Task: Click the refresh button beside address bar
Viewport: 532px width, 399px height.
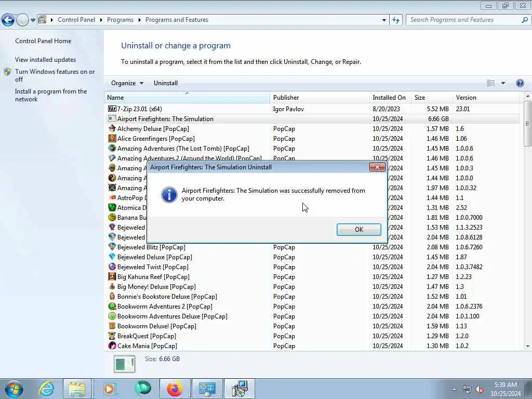Action: 395,20
